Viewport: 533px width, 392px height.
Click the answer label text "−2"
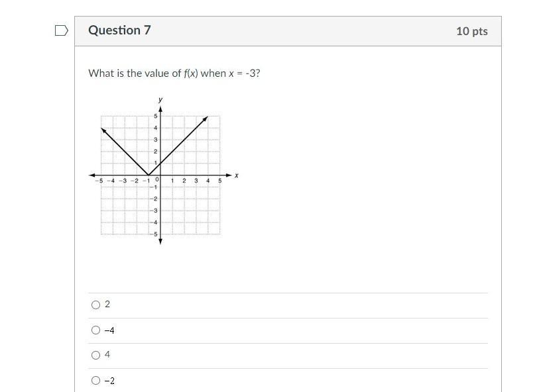tap(109, 381)
